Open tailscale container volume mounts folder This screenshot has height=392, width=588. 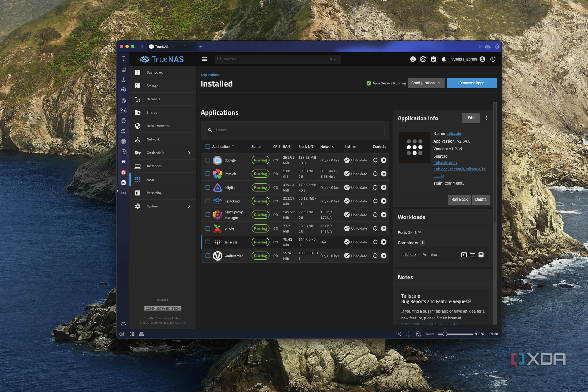(x=473, y=255)
